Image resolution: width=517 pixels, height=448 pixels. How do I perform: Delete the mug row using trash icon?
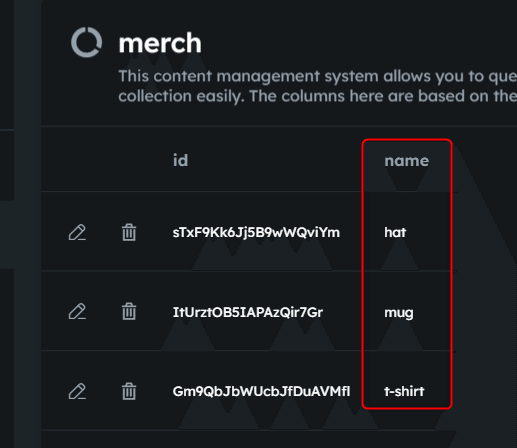pos(129,311)
